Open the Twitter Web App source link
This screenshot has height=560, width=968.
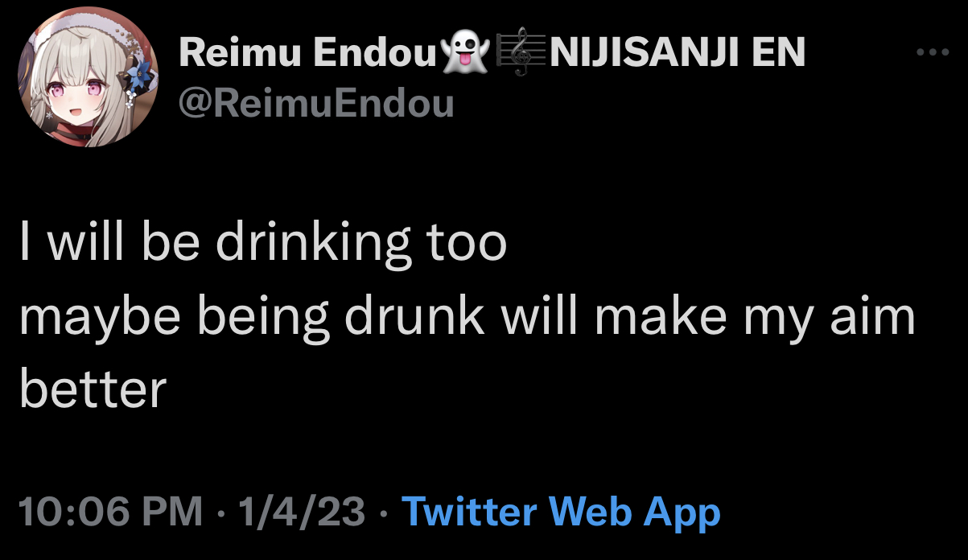[x=560, y=511]
